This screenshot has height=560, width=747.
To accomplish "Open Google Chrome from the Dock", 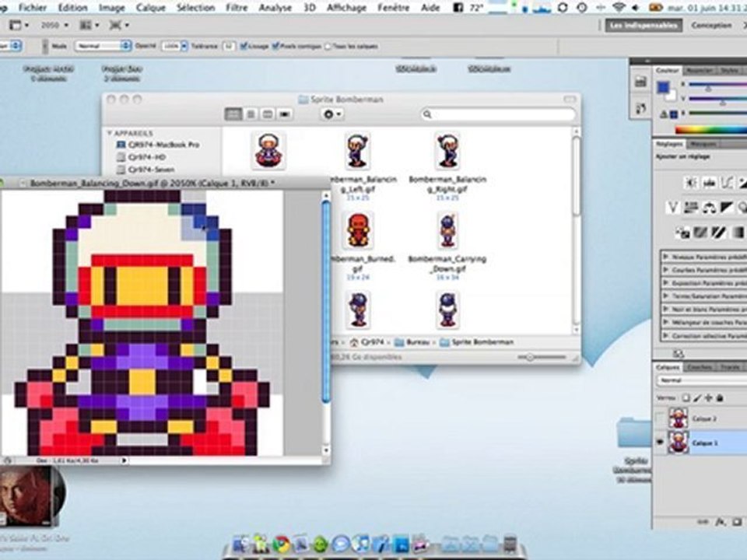I will (281, 544).
